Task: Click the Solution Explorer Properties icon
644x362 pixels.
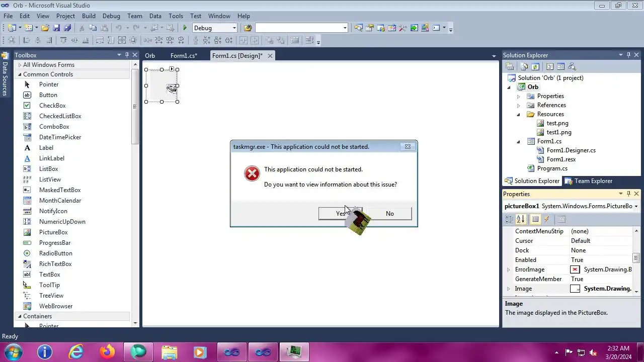Action: (x=510, y=66)
